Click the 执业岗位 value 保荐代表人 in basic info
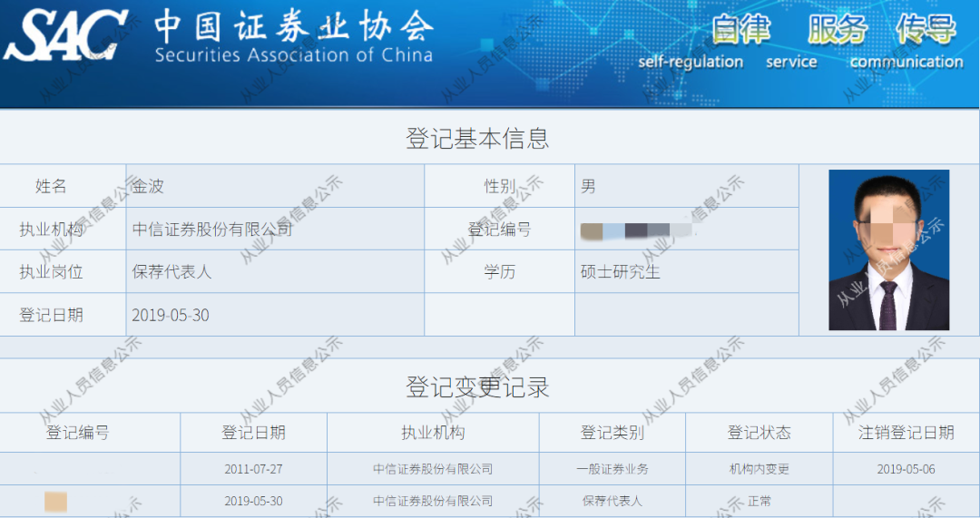This screenshot has height=518, width=980. 172,271
